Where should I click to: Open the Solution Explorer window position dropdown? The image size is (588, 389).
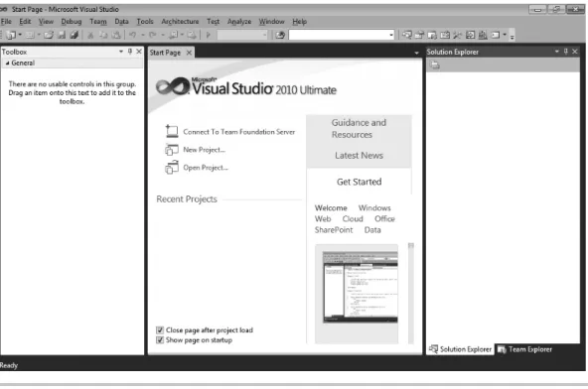point(557,52)
